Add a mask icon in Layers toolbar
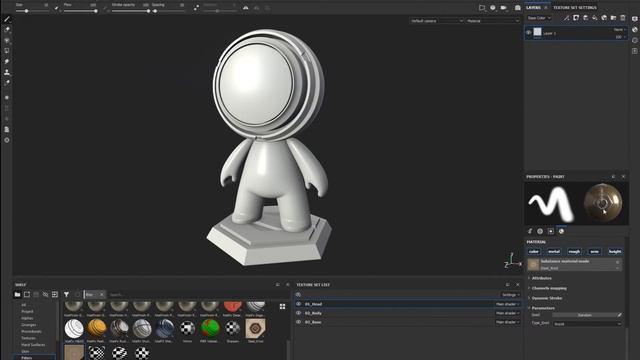640x360 pixels. point(576,18)
